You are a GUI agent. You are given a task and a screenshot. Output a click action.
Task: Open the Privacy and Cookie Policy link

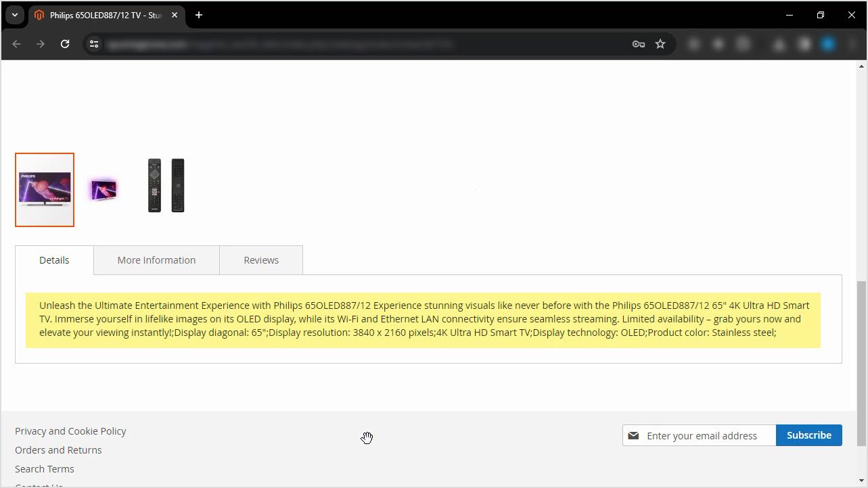point(70,431)
